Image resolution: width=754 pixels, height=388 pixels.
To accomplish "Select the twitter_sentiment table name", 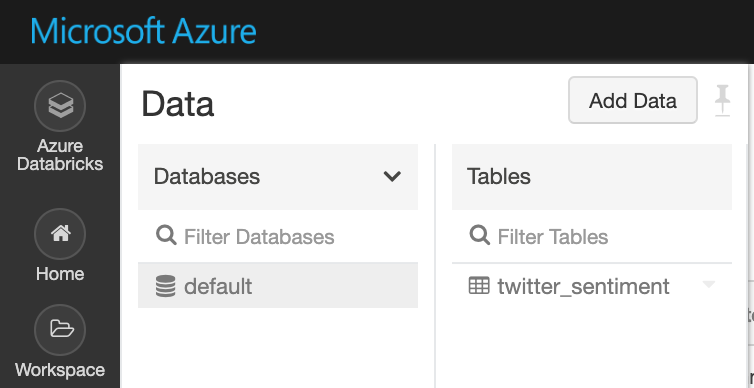I will [x=583, y=287].
